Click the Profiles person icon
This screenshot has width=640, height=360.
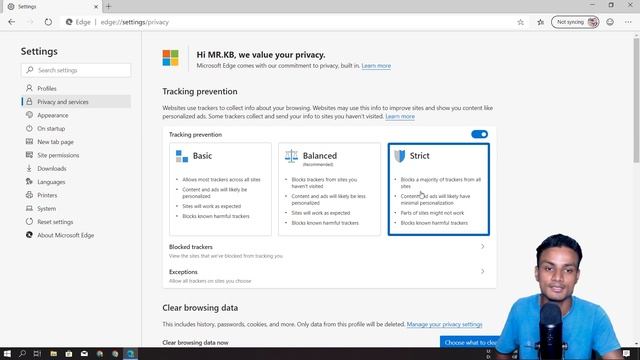click(x=29, y=88)
